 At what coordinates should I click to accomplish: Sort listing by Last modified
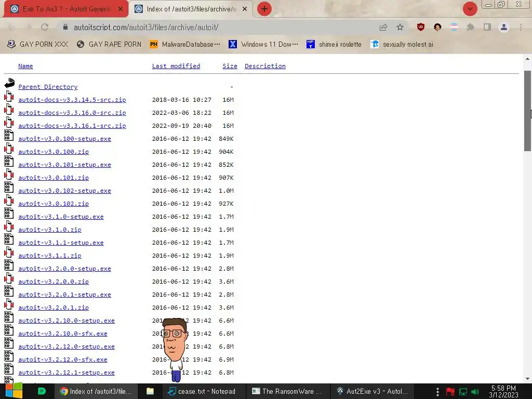tap(176, 66)
